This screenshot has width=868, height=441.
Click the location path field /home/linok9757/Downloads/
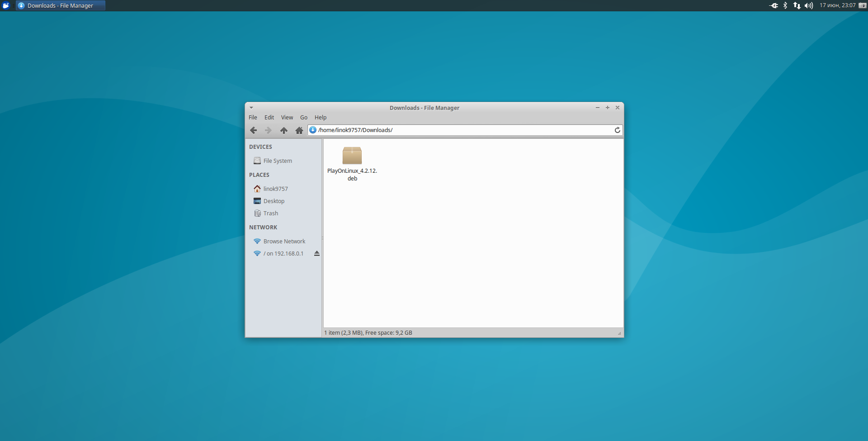coord(465,130)
